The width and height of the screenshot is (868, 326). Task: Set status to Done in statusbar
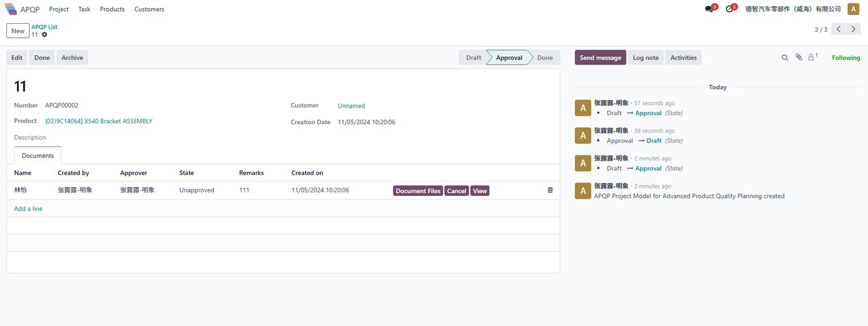tap(545, 58)
